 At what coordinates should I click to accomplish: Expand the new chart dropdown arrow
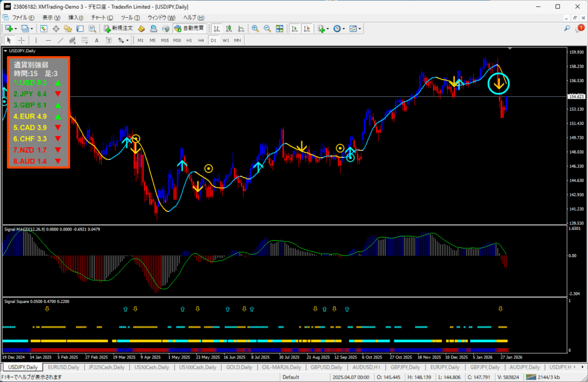point(16,28)
